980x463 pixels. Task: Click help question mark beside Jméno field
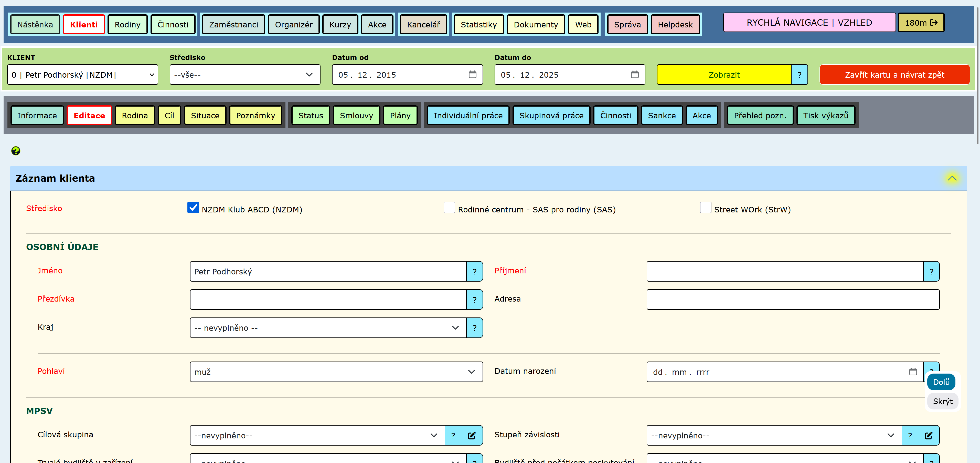click(474, 272)
